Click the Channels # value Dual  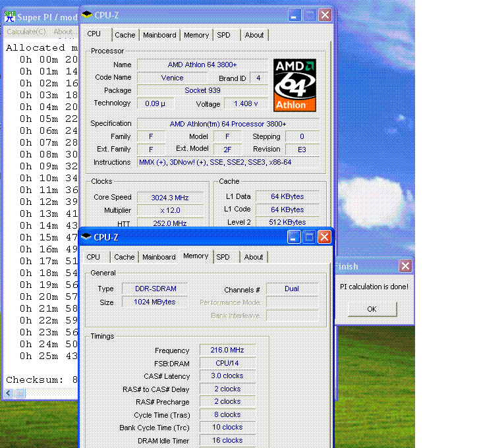coord(292,289)
